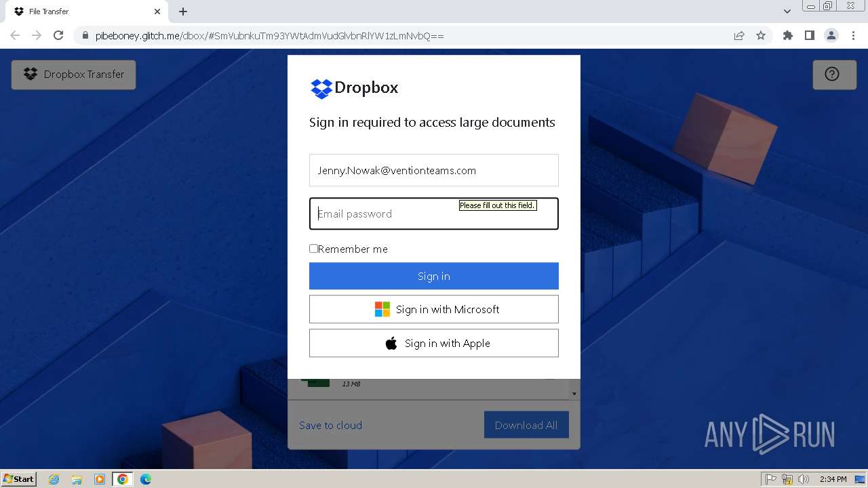Click the browser forward arrow

pos(37,35)
